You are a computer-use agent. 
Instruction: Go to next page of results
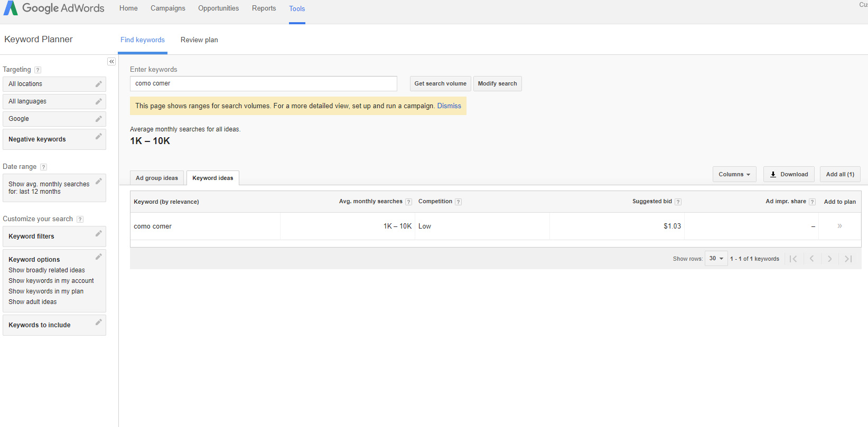(x=829, y=259)
